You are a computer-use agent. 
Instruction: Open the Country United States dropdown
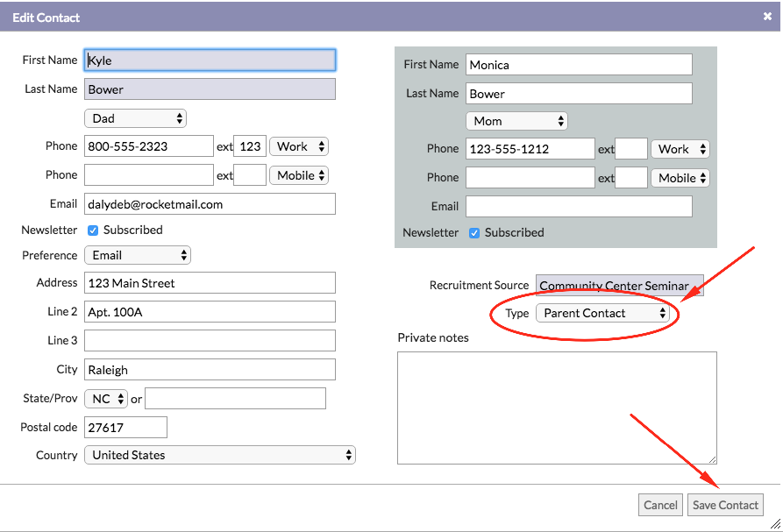point(220,455)
